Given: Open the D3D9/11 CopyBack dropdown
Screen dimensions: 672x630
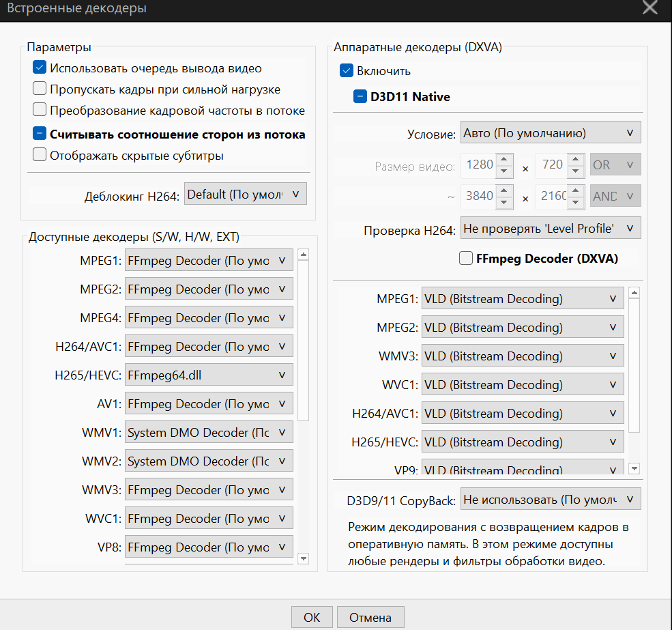Looking at the screenshot, I should point(551,500).
